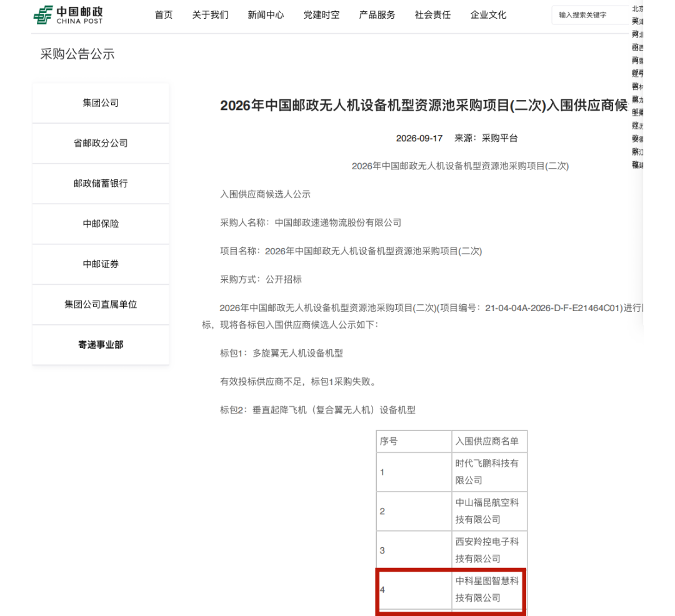The width and height of the screenshot is (675, 616).
Task: Click the 标包1：多旋翼无人机设备机型 line
Action: click(281, 354)
